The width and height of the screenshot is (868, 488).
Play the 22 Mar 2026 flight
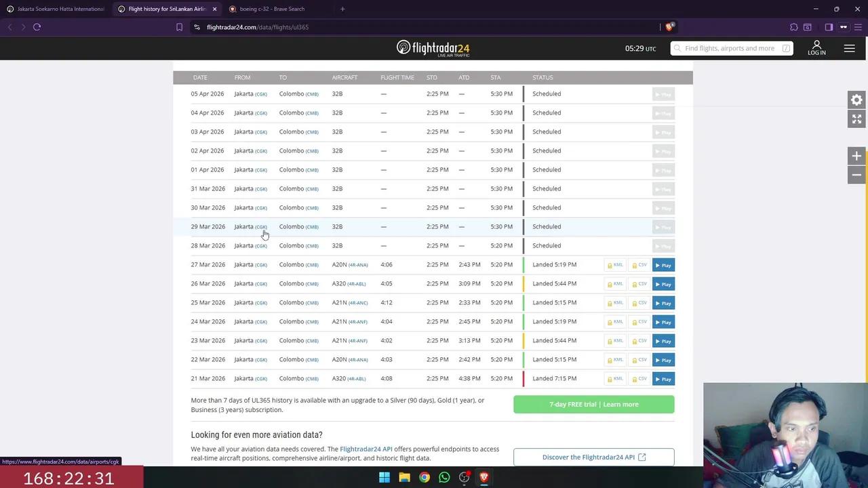tap(663, 360)
